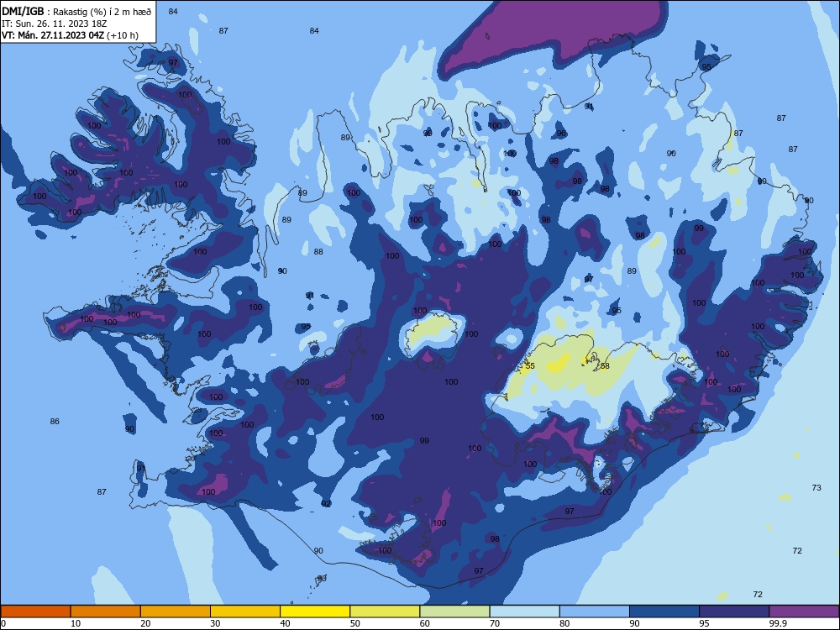The image size is (840, 630).
Task: Select the purple above-99.9 legend swatch
Action: 804,612
